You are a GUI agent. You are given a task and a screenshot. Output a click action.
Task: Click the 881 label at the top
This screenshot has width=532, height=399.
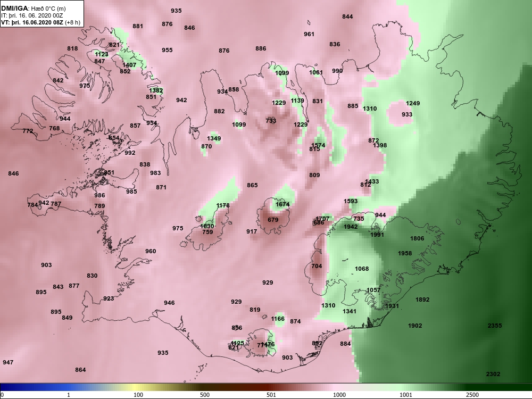(x=138, y=26)
